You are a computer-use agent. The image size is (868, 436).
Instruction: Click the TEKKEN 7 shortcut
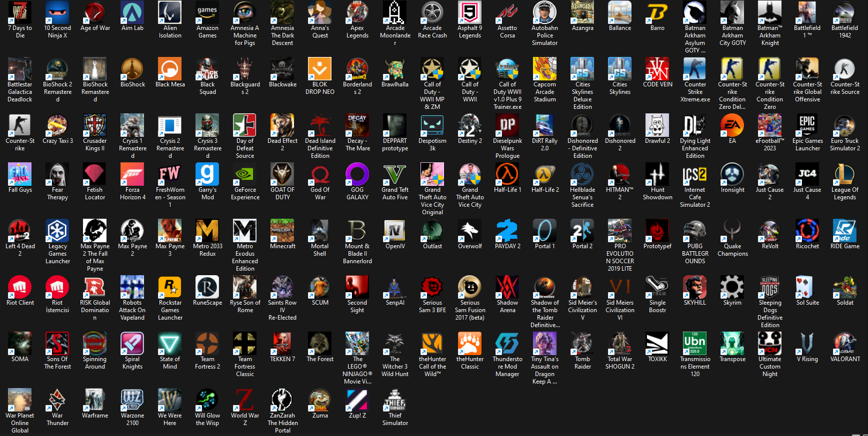282,344
